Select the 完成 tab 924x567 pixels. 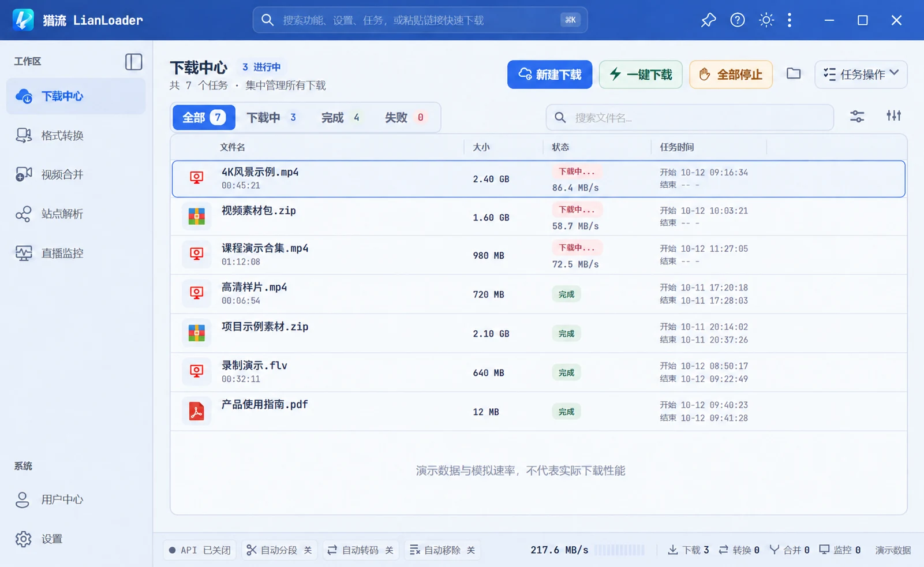click(341, 118)
